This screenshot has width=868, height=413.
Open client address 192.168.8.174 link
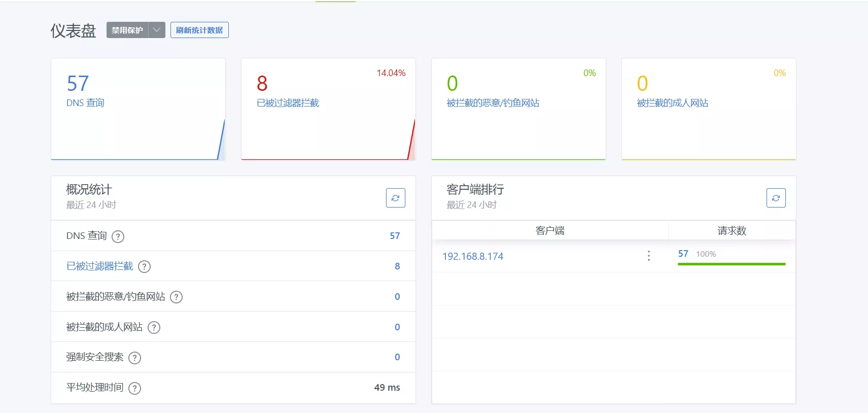click(473, 256)
